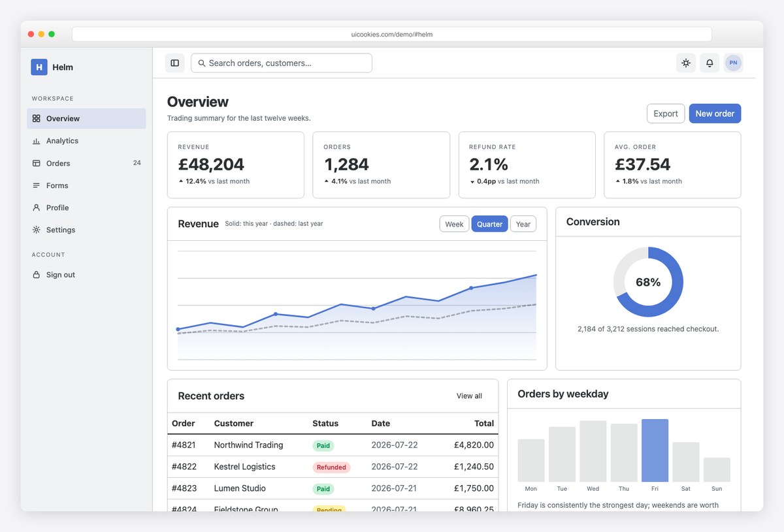Click the Orders table icon in sidebar

[37, 163]
